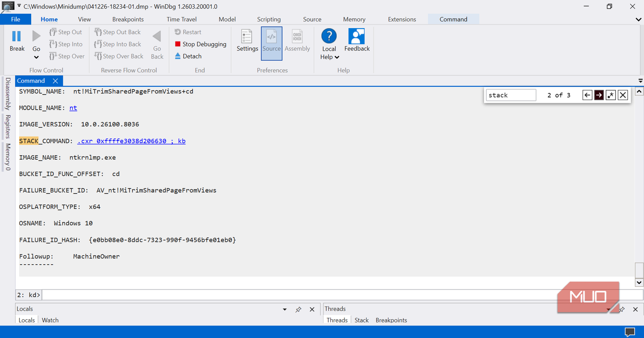Switch to the View ribbon tab
The height and width of the screenshot is (338, 644).
[84, 19]
